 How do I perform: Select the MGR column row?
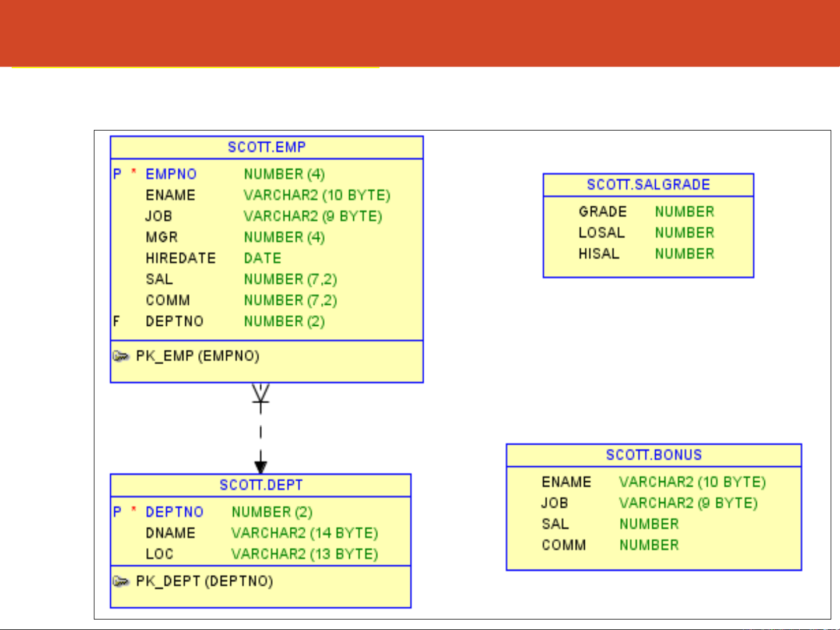[x=161, y=237]
